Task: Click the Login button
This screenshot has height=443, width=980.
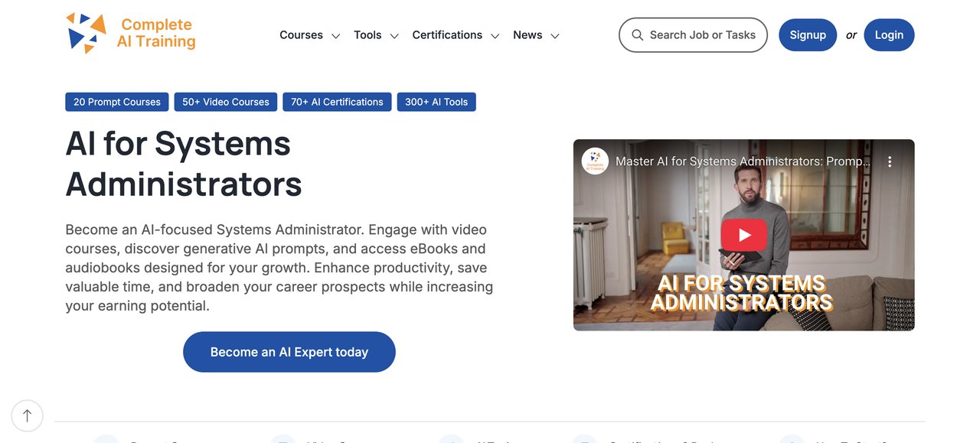Action: click(889, 35)
